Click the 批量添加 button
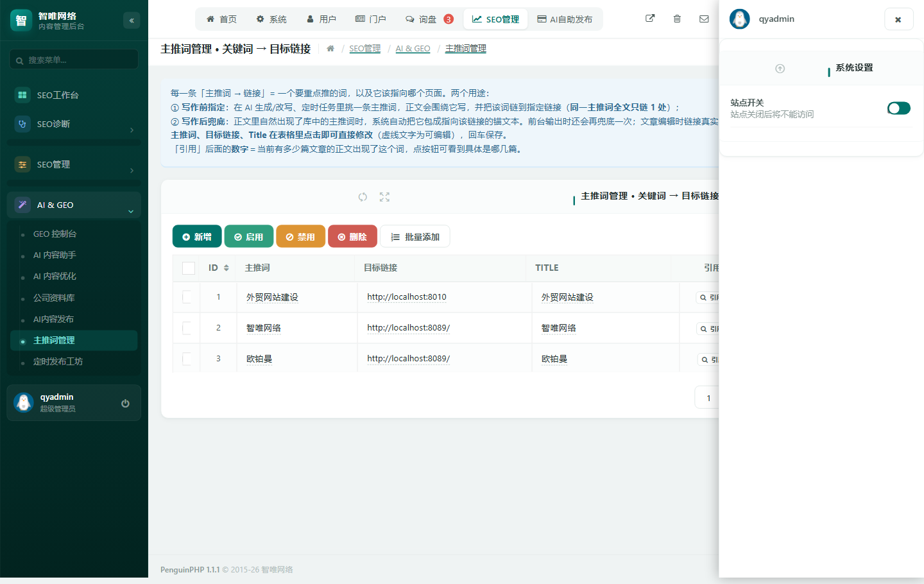The height and width of the screenshot is (584, 924). 415,236
